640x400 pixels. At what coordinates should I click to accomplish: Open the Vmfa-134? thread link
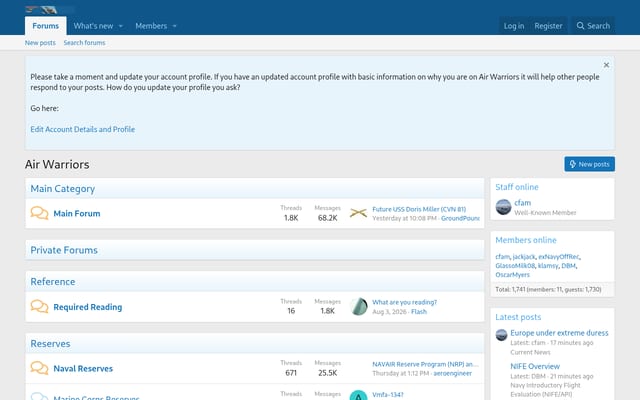click(x=388, y=395)
